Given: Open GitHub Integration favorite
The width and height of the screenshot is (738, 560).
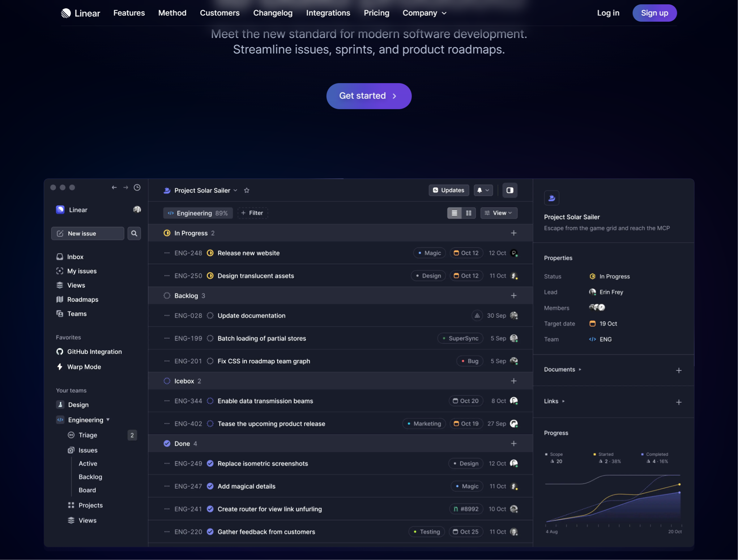Looking at the screenshot, I should pos(94,352).
